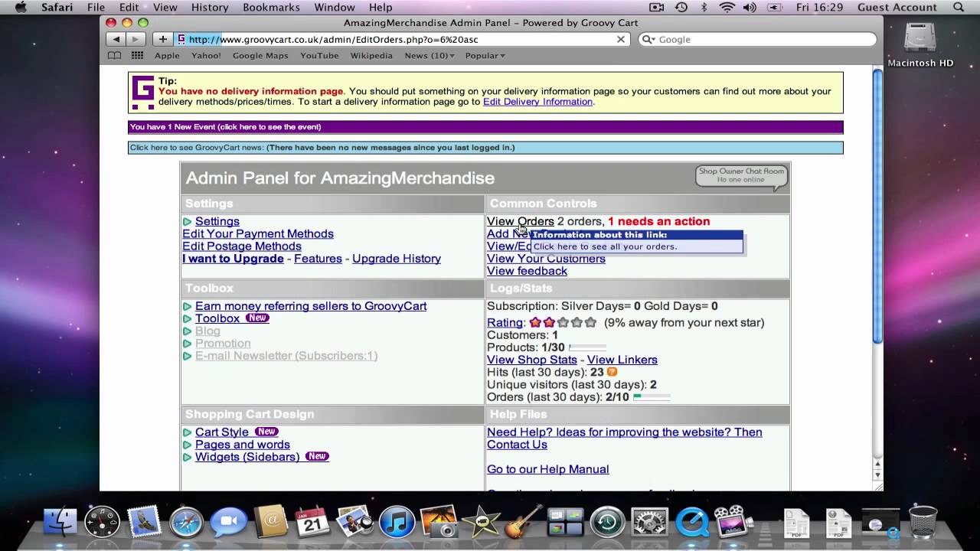Open the YouTube bookmark
980x551 pixels.
(319, 56)
